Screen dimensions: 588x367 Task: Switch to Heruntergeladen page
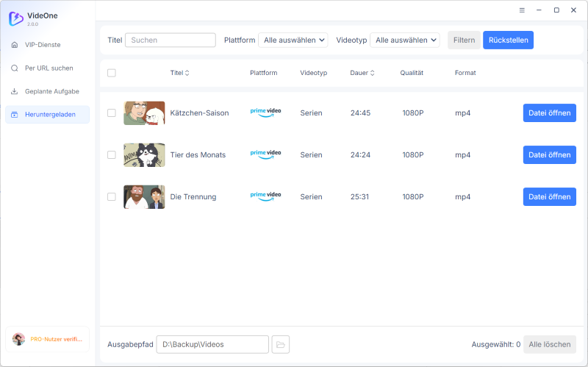tap(48, 115)
